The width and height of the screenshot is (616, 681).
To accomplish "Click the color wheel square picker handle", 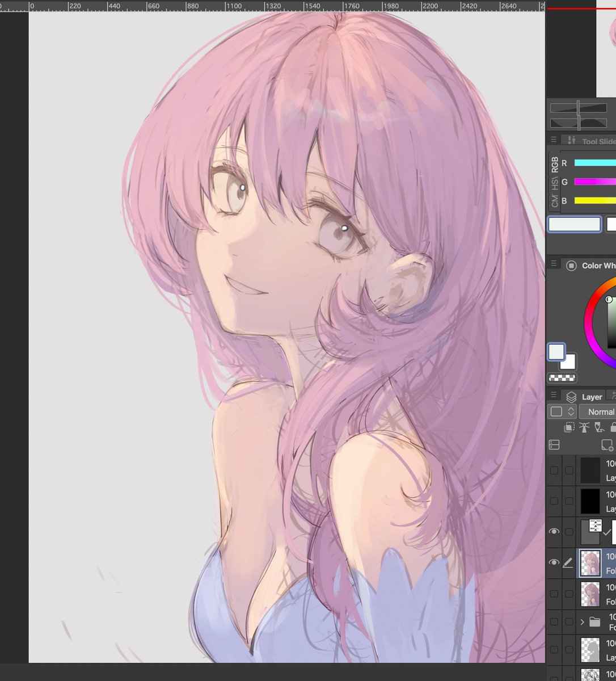I will [x=609, y=299].
